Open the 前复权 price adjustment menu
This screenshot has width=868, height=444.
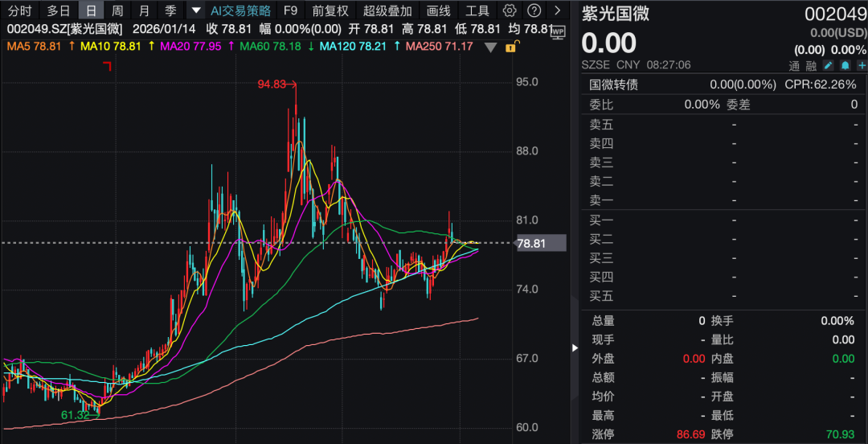pyautogui.click(x=330, y=10)
